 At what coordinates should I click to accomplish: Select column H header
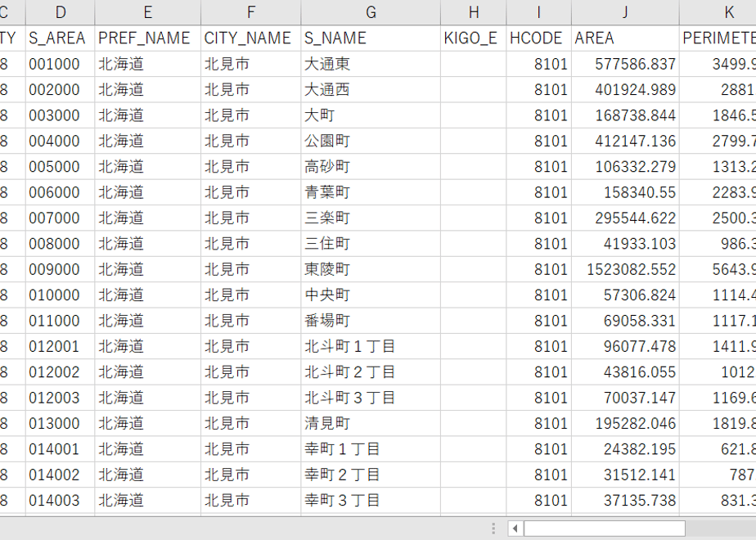coord(474,12)
